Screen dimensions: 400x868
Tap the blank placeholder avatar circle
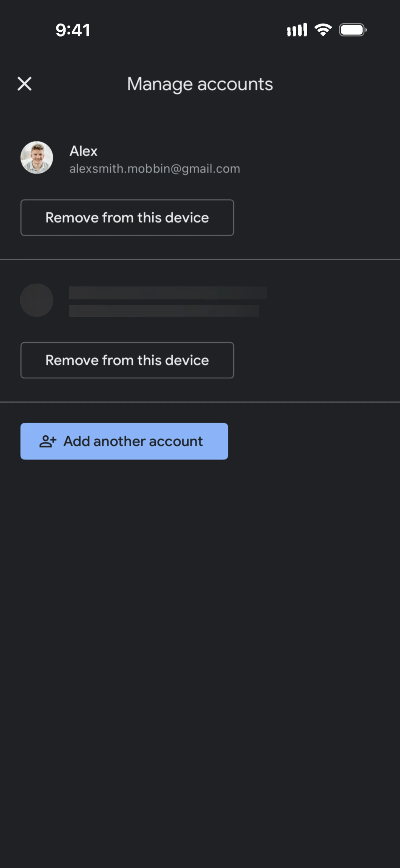point(37,300)
